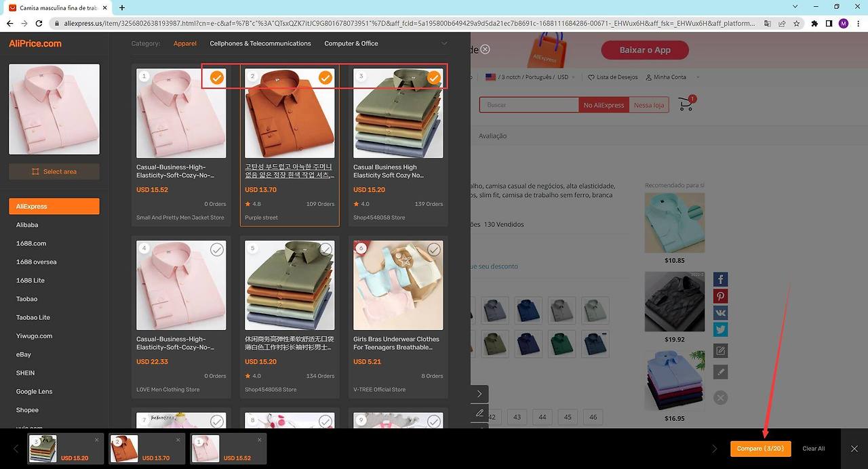Click the pencil icon in right sidebar
The image size is (868, 469).
point(720,372)
